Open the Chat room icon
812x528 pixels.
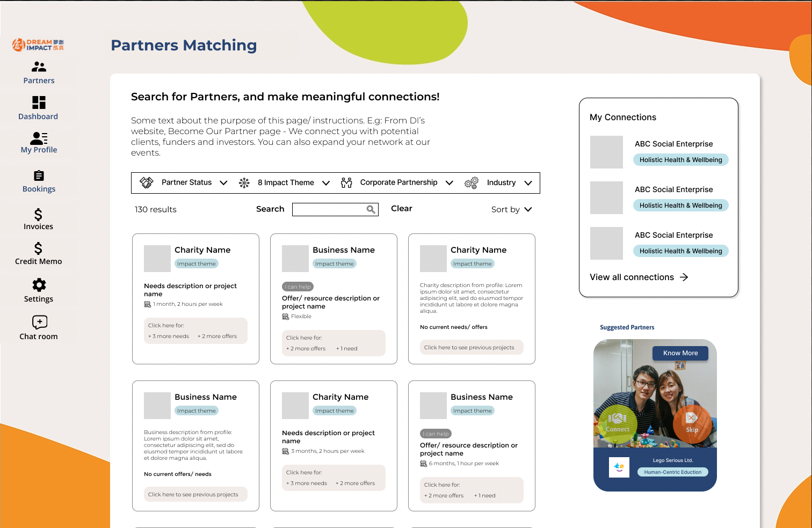coord(39,322)
